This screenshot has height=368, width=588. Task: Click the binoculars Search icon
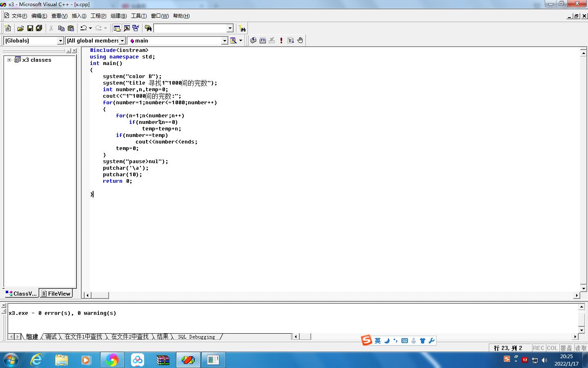tap(243, 28)
